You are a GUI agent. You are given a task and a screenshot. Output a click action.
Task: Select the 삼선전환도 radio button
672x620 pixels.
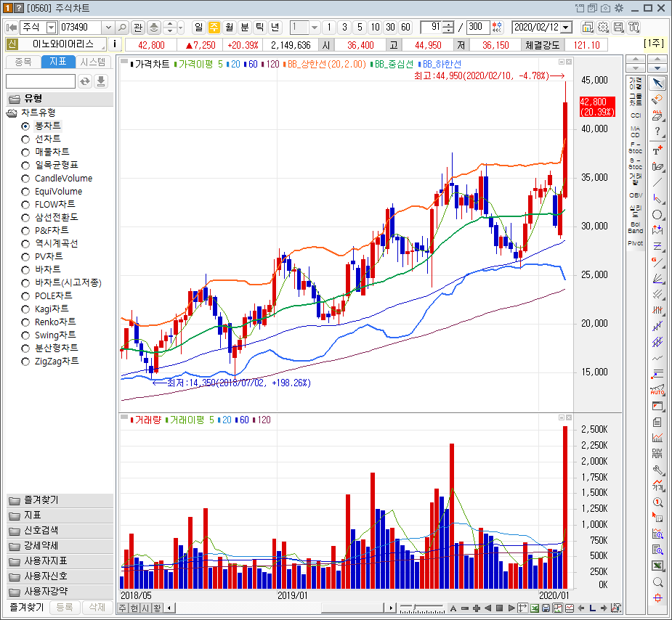(25, 218)
